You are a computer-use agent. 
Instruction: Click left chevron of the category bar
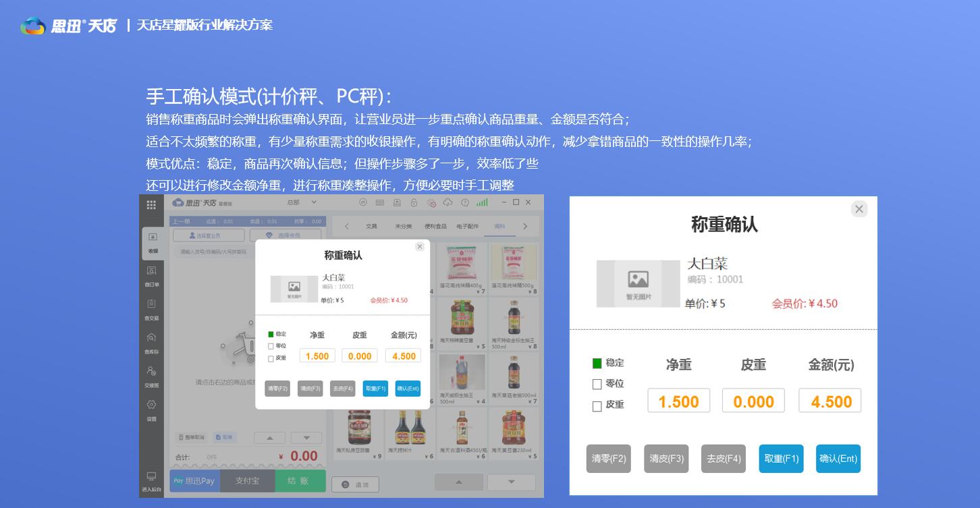click(347, 227)
